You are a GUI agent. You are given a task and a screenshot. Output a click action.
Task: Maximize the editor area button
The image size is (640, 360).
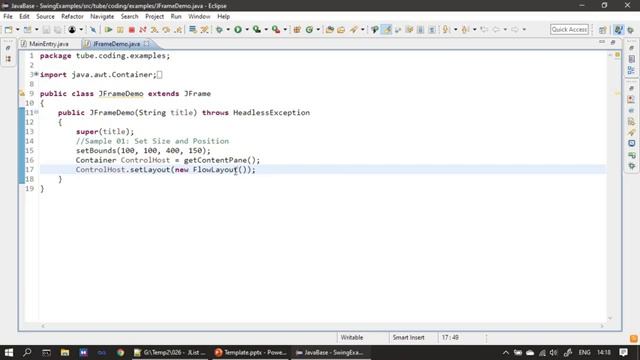coord(613,42)
